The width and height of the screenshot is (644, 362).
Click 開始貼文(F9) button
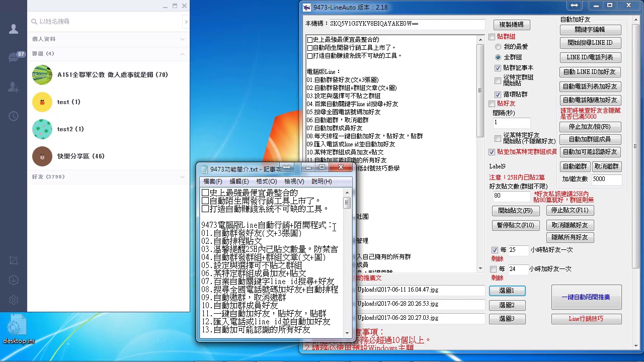point(515,211)
